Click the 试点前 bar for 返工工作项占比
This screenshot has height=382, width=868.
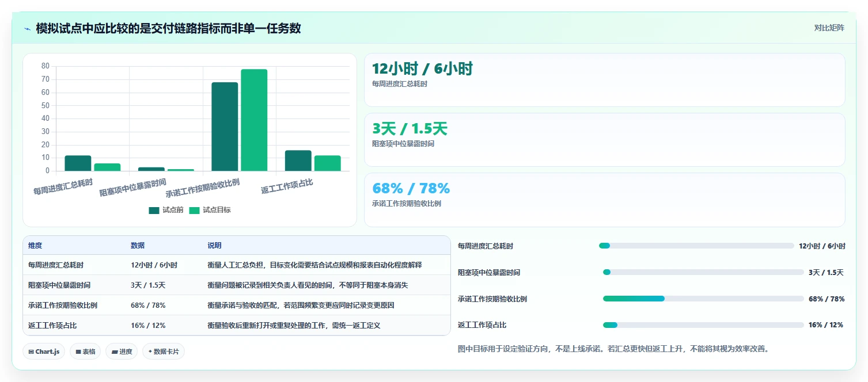pyautogui.click(x=298, y=161)
